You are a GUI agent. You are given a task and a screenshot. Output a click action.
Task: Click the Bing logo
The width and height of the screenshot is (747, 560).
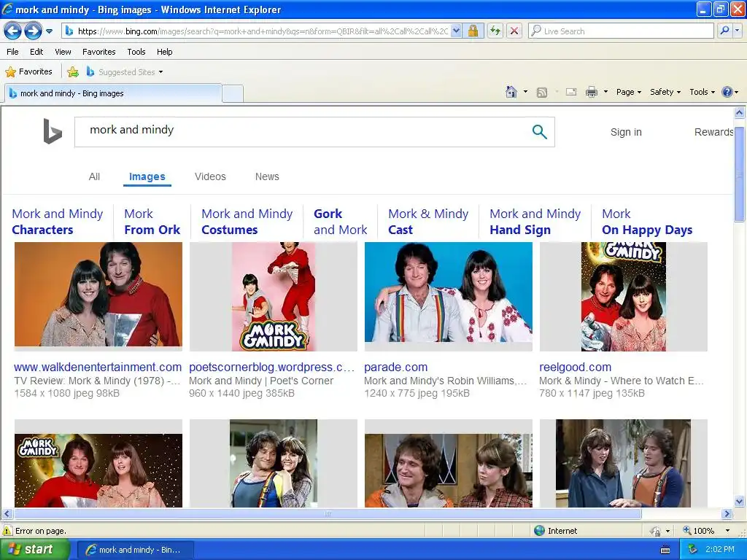[53, 131]
